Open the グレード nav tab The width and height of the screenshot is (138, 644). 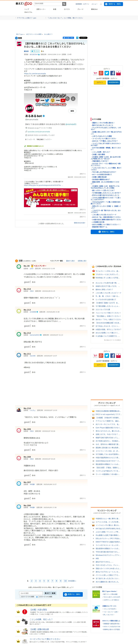[80, 9]
